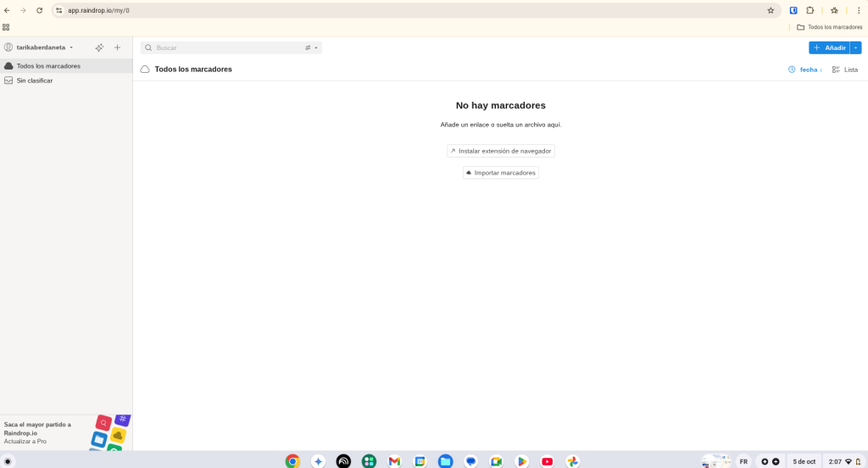Select Todos los marcadores in the sidebar
The width and height of the screenshot is (868, 468).
click(48, 66)
